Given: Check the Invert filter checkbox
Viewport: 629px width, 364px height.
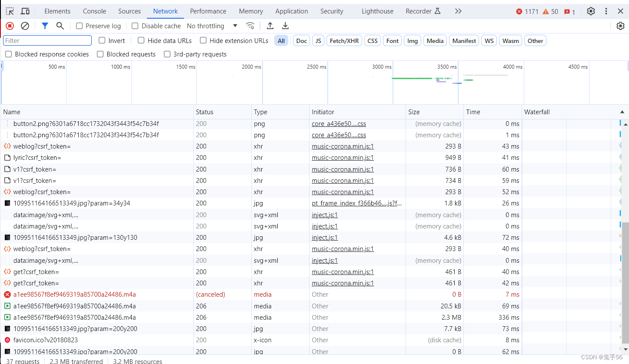Looking at the screenshot, I should [102, 40].
